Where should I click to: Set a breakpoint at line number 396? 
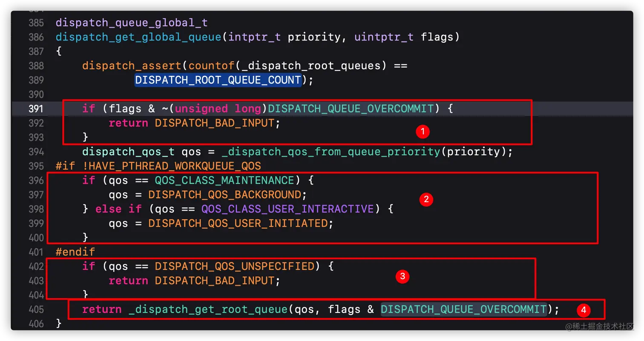coord(36,180)
